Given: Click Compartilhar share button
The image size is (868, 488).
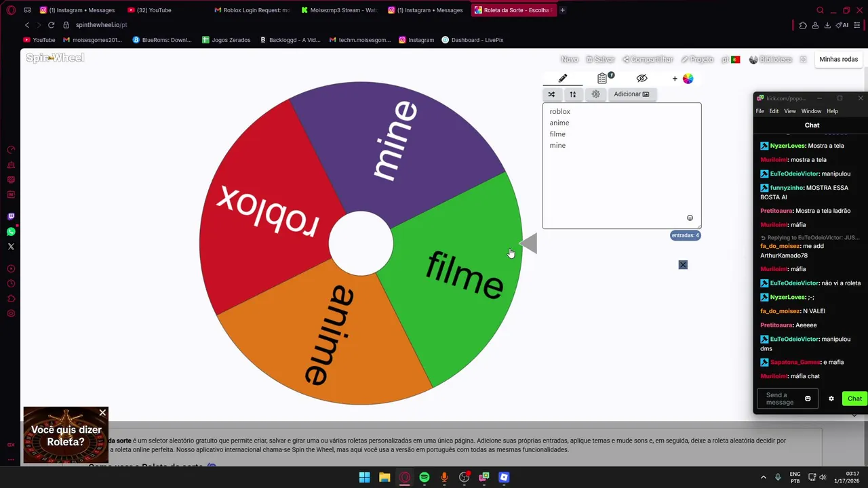Looking at the screenshot, I should (x=648, y=60).
